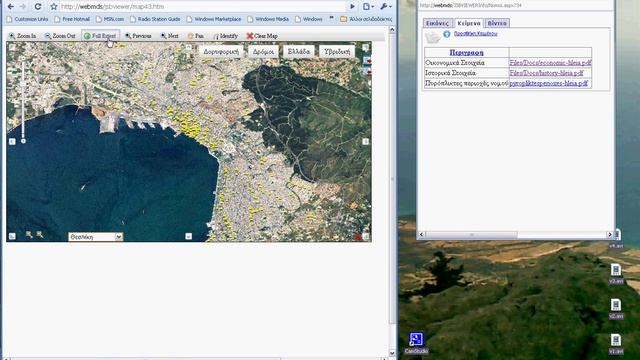Click the Zoom In map tool
This screenshot has height=360, width=640.
click(22, 36)
